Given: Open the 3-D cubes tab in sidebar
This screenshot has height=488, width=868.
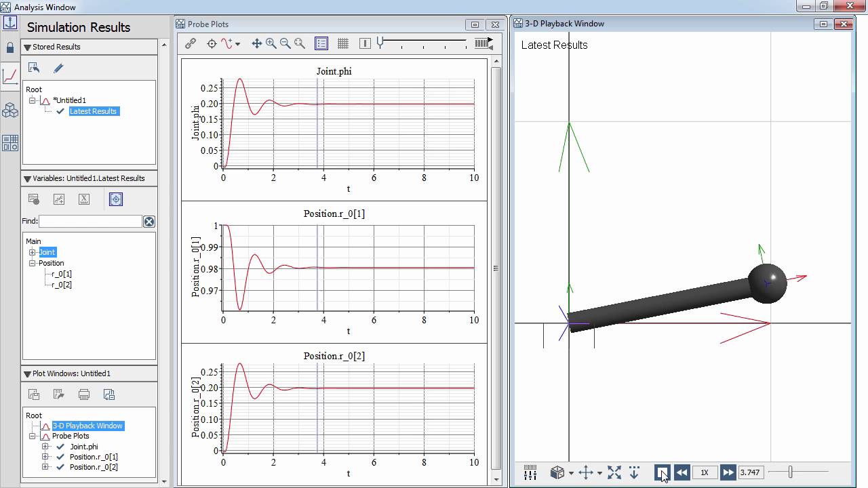Looking at the screenshot, I should [9, 110].
